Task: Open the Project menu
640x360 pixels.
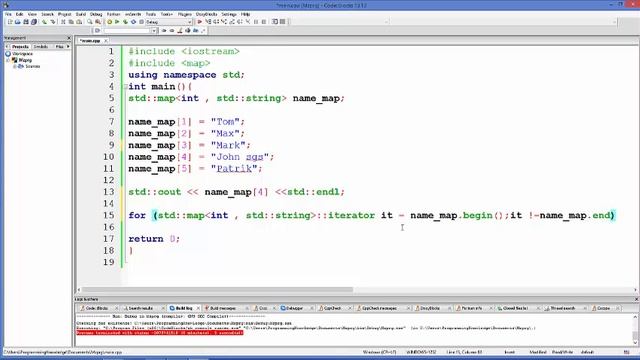Action: (64, 14)
